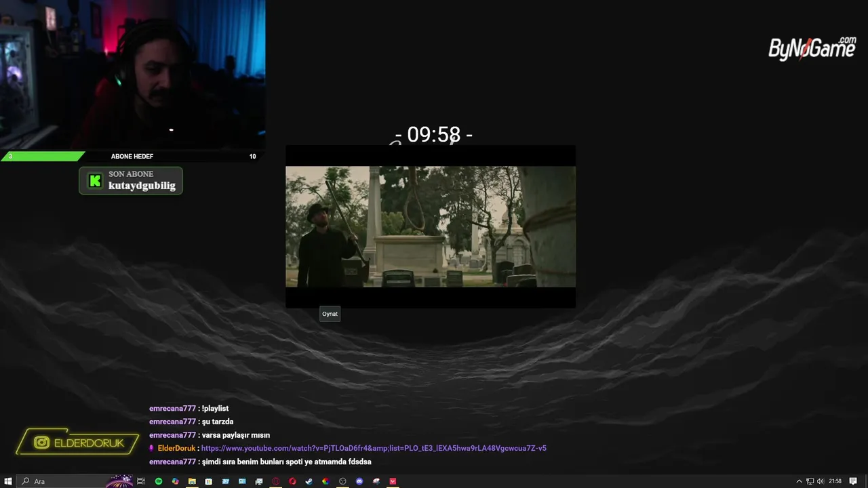Click the ABONE HEDEF progress bar
The width and height of the screenshot is (868, 488).
pos(132,157)
